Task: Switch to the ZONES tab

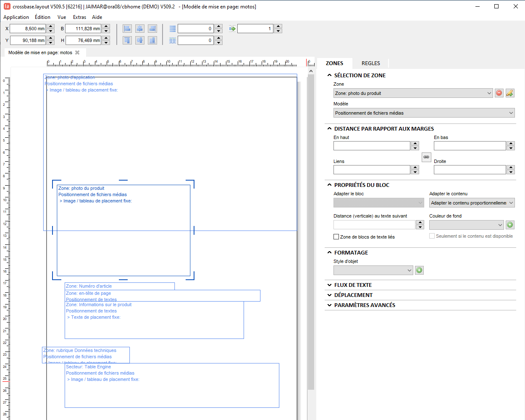Action: [334, 63]
